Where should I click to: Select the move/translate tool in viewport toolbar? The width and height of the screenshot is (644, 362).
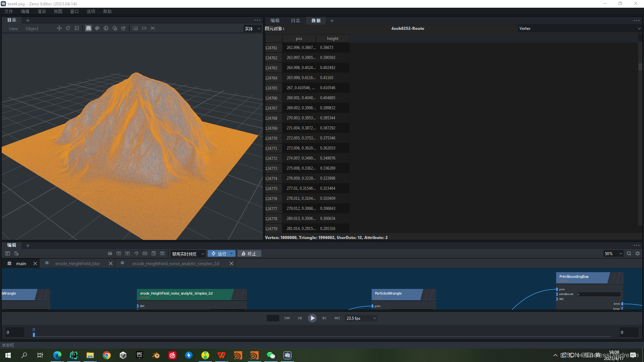coord(59,28)
